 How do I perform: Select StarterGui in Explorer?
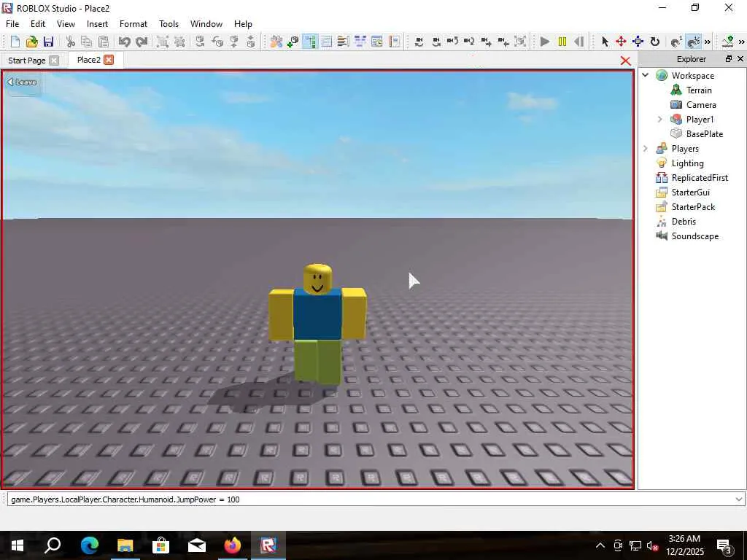click(691, 192)
